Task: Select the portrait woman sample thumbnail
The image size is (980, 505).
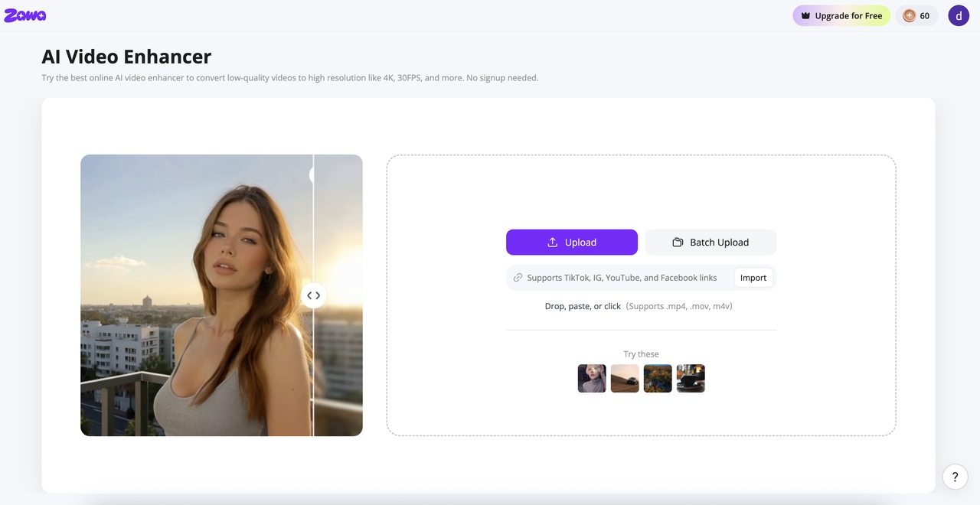Action: click(x=592, y=378)
